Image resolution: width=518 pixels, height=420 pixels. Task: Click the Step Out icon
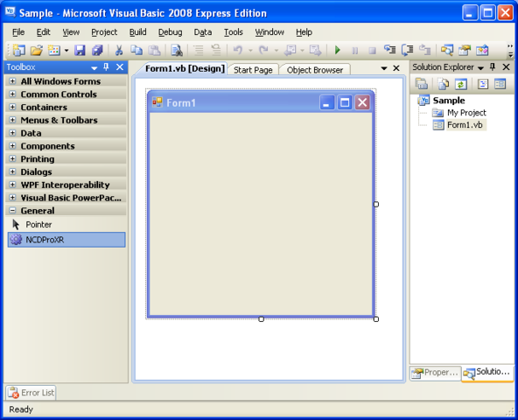pos(425,50)
